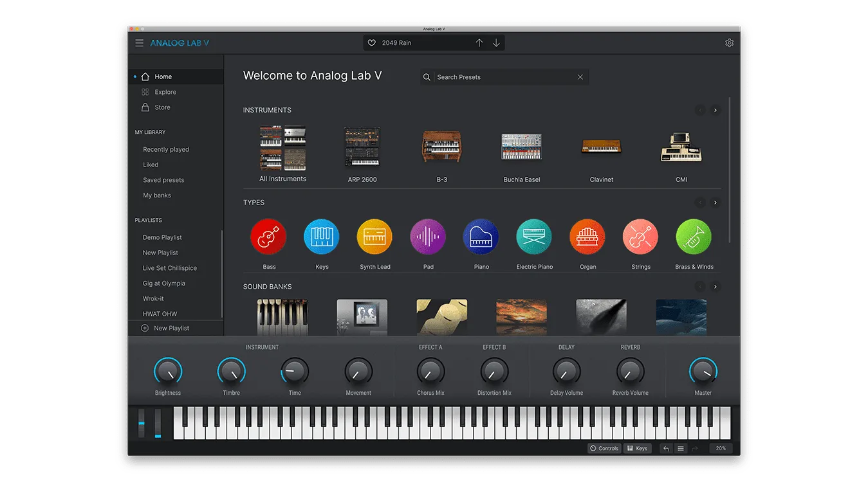
Task: Create a New Playlist at sidebar bottom
Action: (171, 328)
